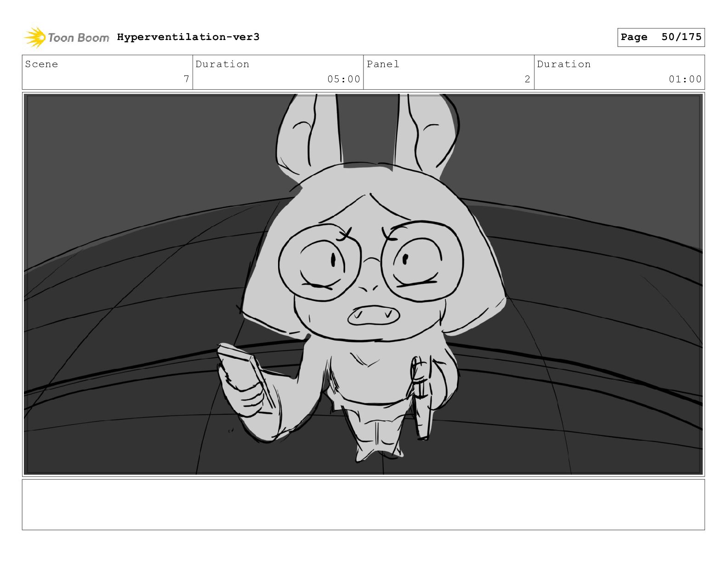Image resolution: width=728 pixels, height=563 pixels.
Task: Click the Page 50/175 indicator box
Action: (x=661, y=37)
